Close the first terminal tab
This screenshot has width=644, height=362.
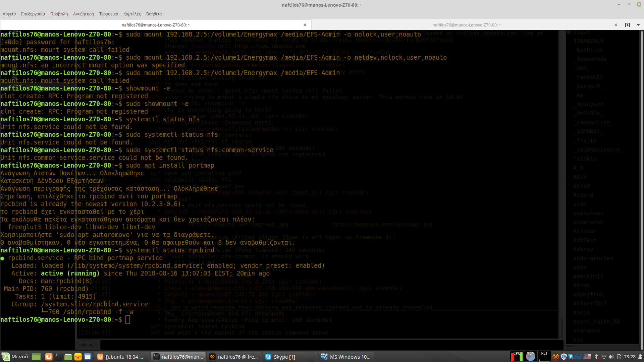point(305,25)
